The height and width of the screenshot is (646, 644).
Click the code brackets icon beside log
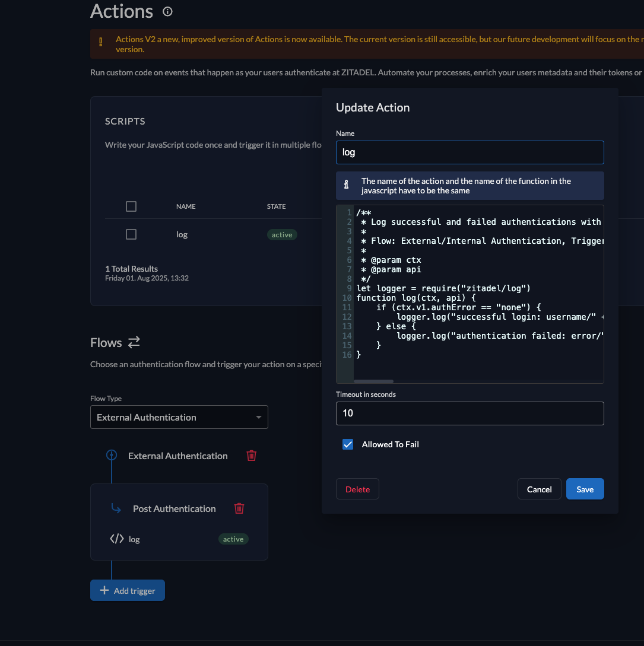(x=117, y=539)
